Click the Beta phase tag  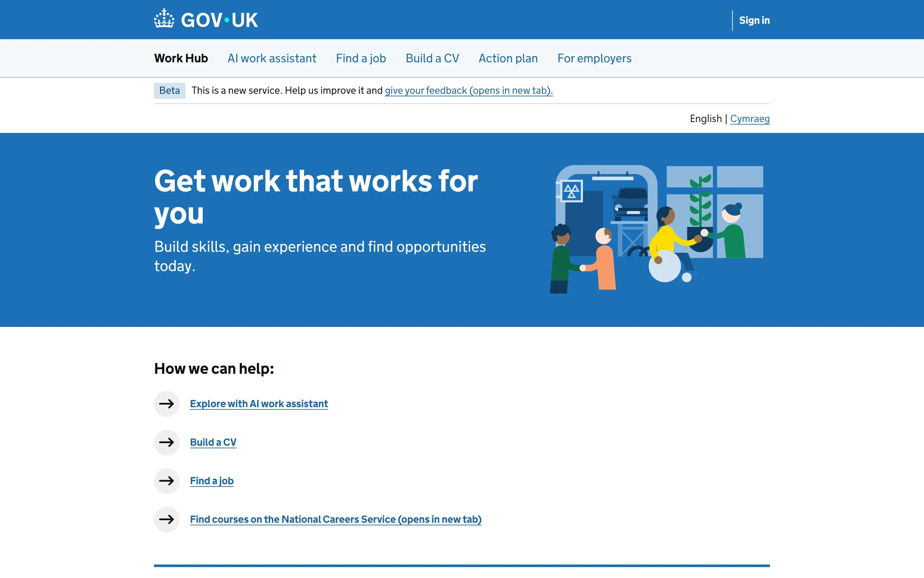169,91
